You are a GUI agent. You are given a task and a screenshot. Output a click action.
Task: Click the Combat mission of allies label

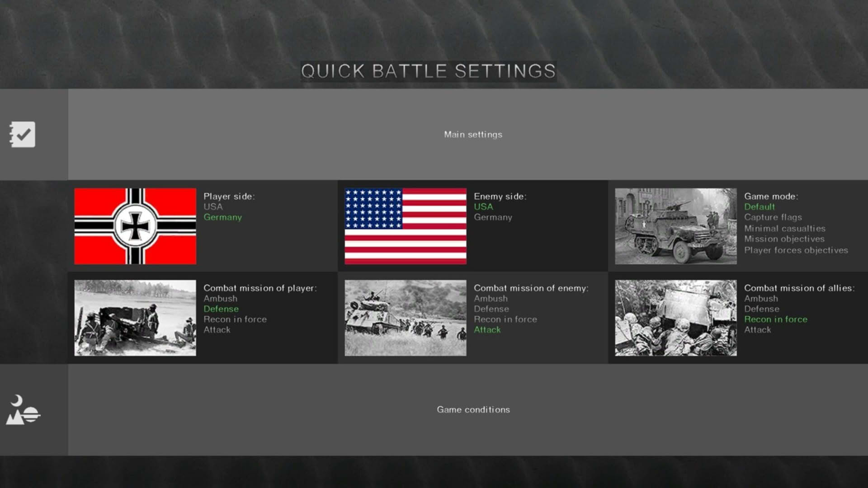click(799, 288)
